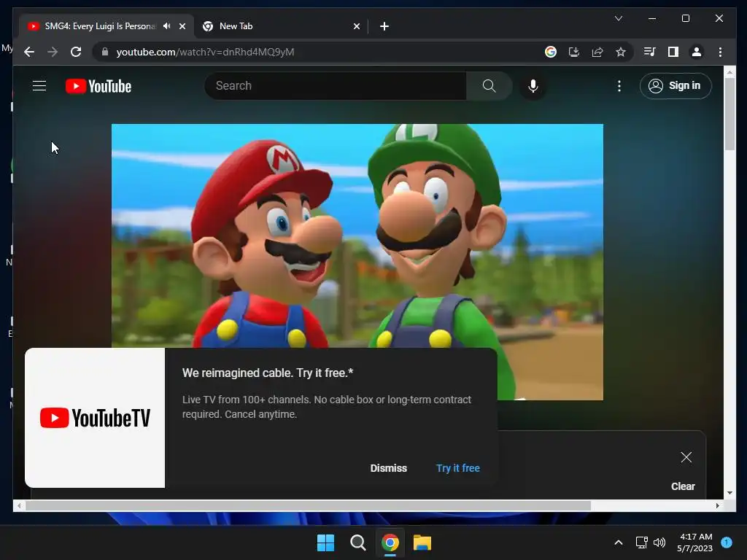
Task: Open Chrome three-dot customize menu
Action: pos(720,52)
